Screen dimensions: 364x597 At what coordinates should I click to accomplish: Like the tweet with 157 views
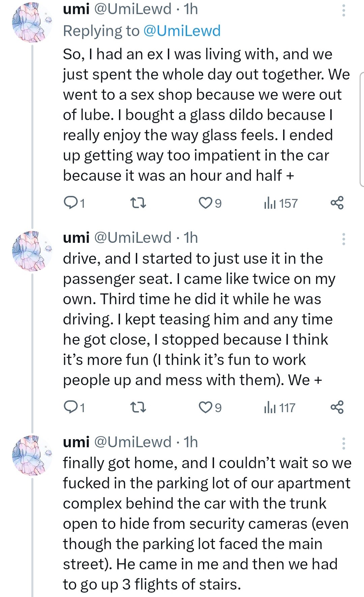(205, 203)
